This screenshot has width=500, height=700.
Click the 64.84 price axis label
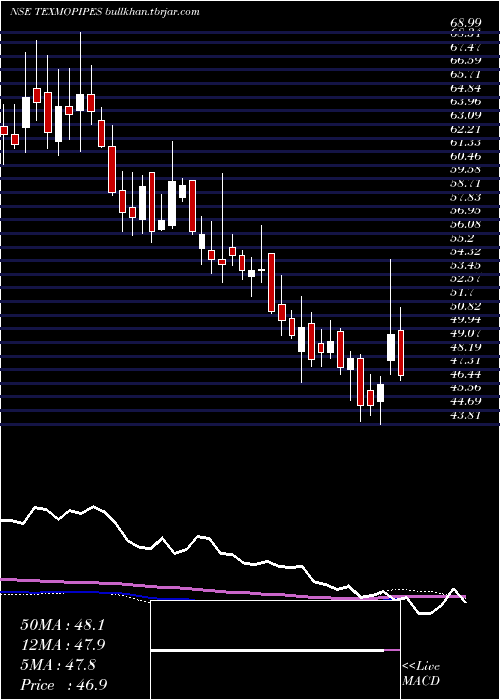pos(465,88)
